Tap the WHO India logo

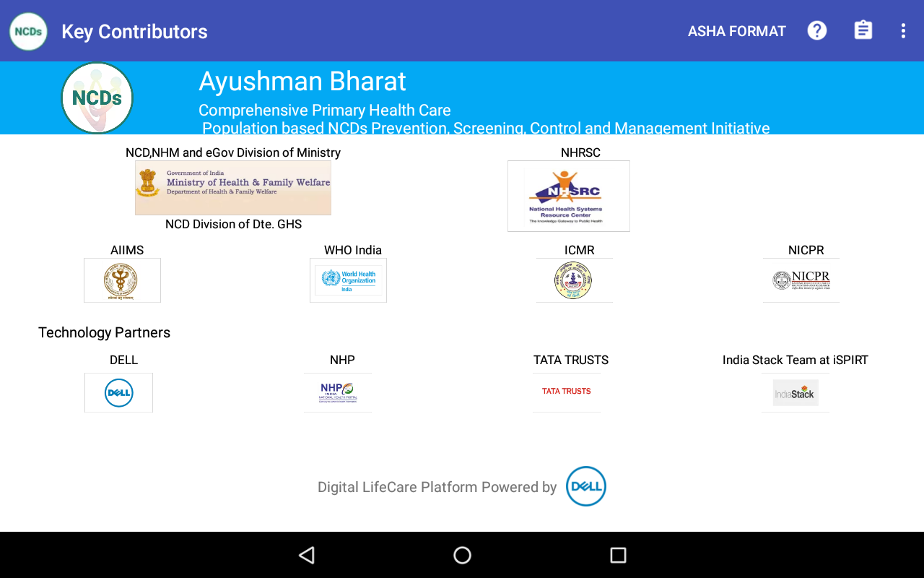pyautogui.click(x=348, y=280)
